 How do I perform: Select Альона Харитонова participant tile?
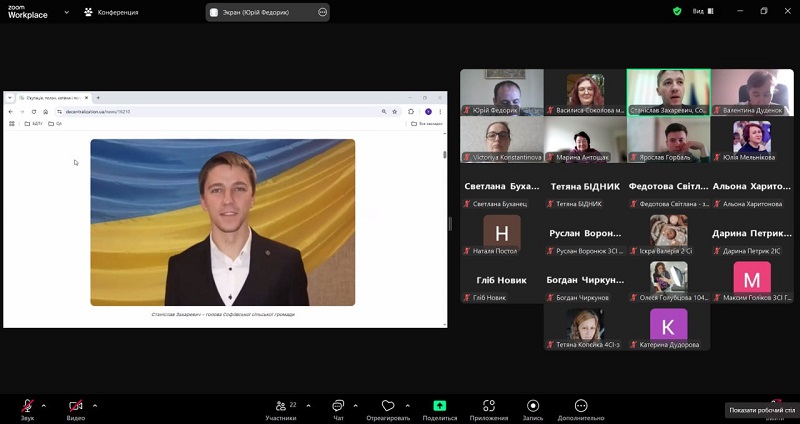[x=753, y=187]
